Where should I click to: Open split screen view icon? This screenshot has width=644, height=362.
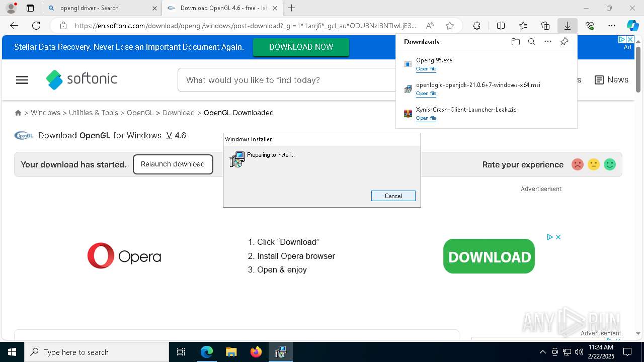[501, 26]
